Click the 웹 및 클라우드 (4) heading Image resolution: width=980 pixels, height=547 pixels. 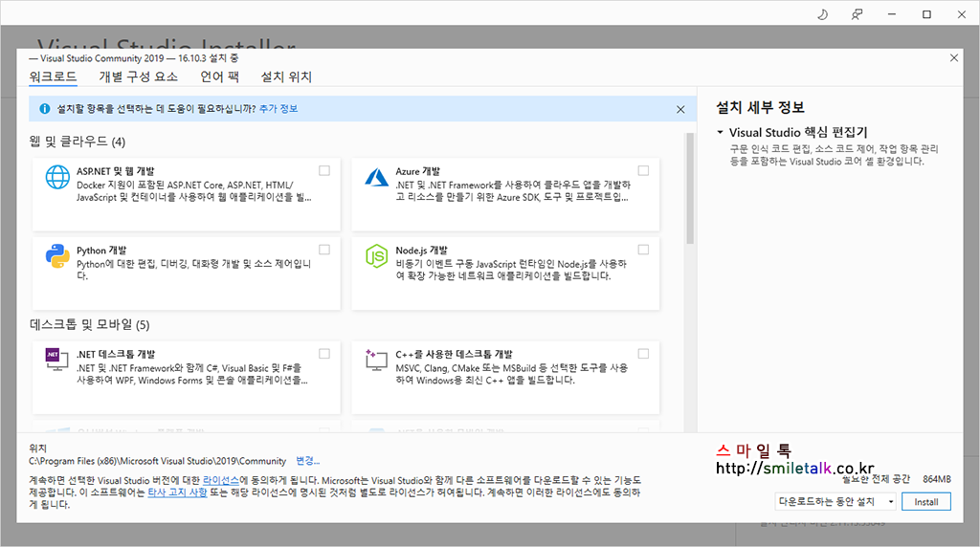77,142
